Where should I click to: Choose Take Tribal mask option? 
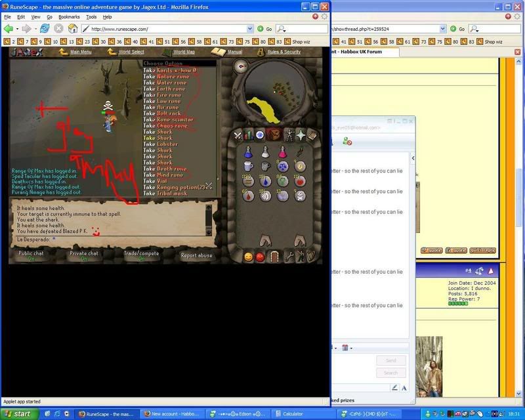(165, 193)
